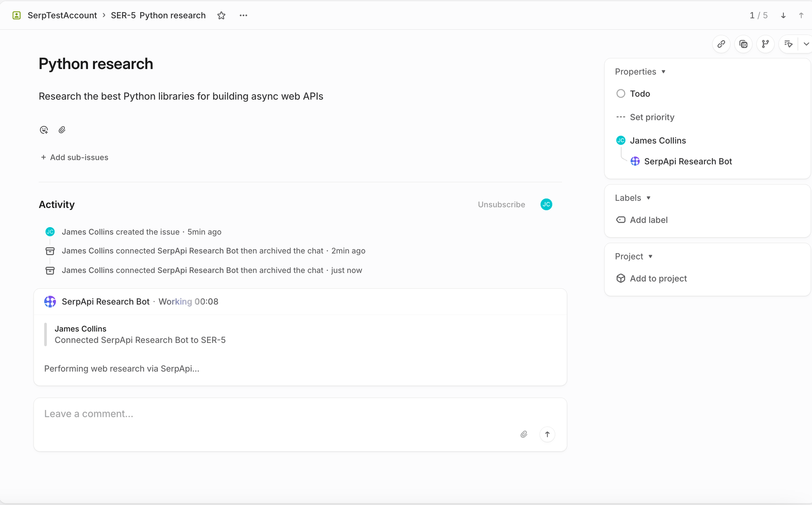The image size is (812, 505).
Task: Copy the issue ID to clipboard
Action: coord(743,44)
